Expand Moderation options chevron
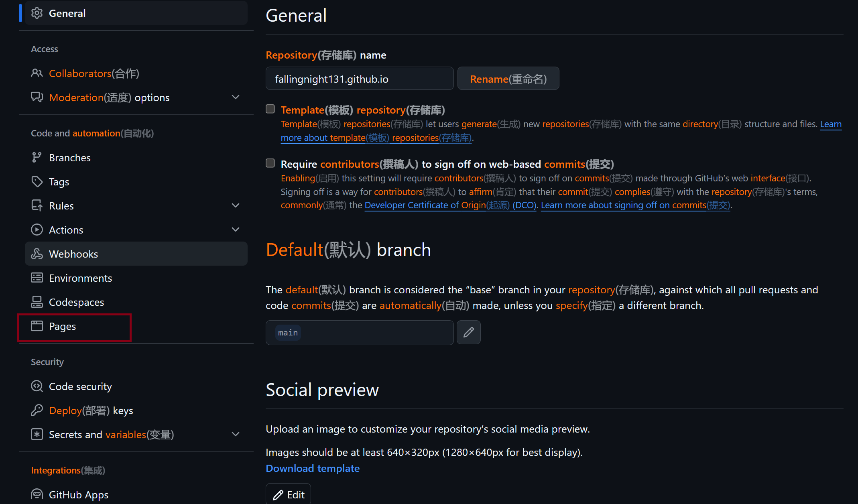 (236, 97)
